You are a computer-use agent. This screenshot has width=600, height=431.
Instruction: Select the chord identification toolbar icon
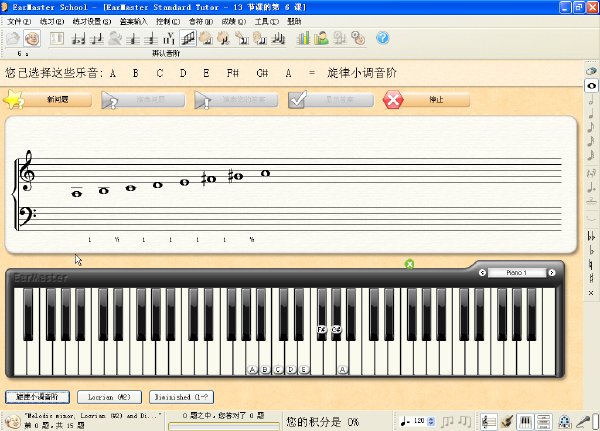pos(133,39)
